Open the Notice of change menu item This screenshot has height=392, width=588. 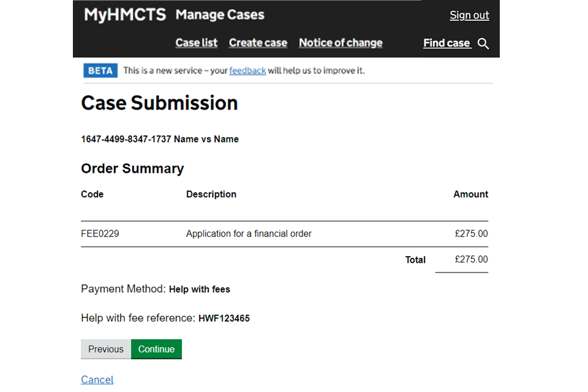tap(341, 43)
